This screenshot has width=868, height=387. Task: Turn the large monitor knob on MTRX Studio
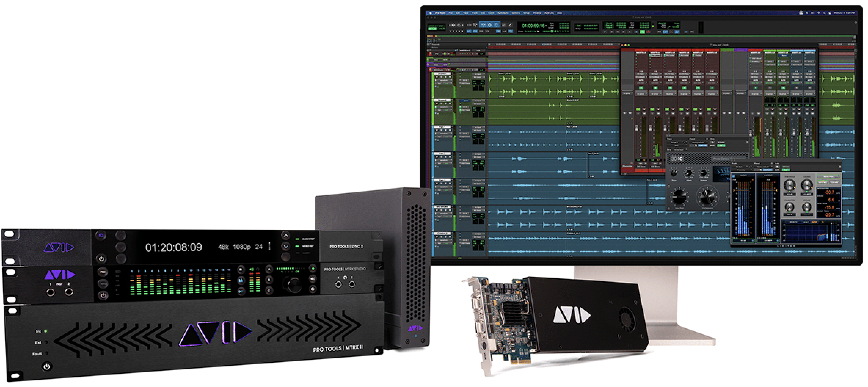click(x=294, y=285)
